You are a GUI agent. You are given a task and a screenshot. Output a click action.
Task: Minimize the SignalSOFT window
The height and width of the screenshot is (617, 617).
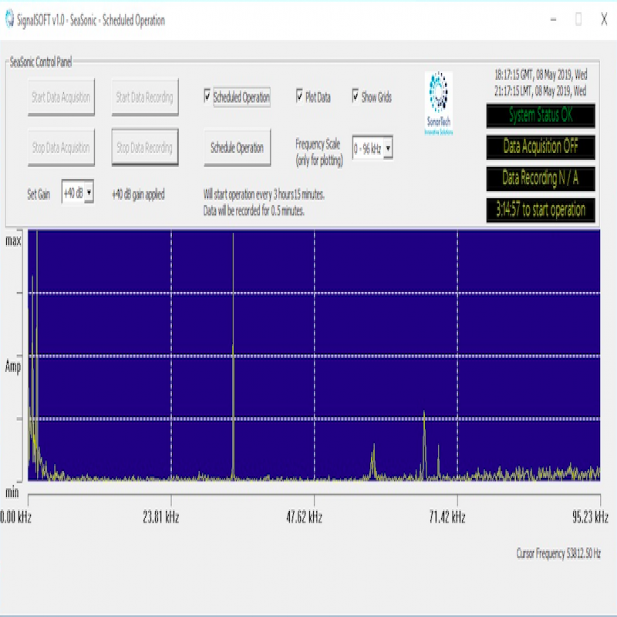(x=553, y=19)
